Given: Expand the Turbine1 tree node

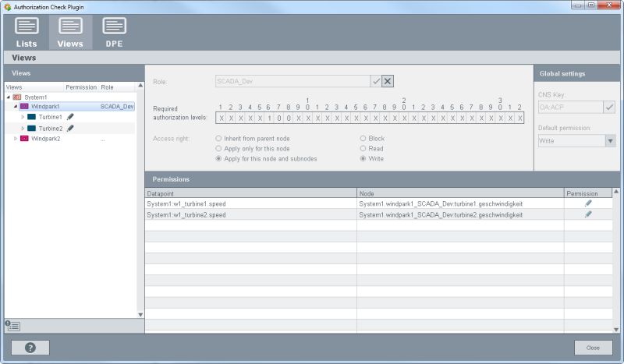Looking at the screenshot, I should coord(23,117).
